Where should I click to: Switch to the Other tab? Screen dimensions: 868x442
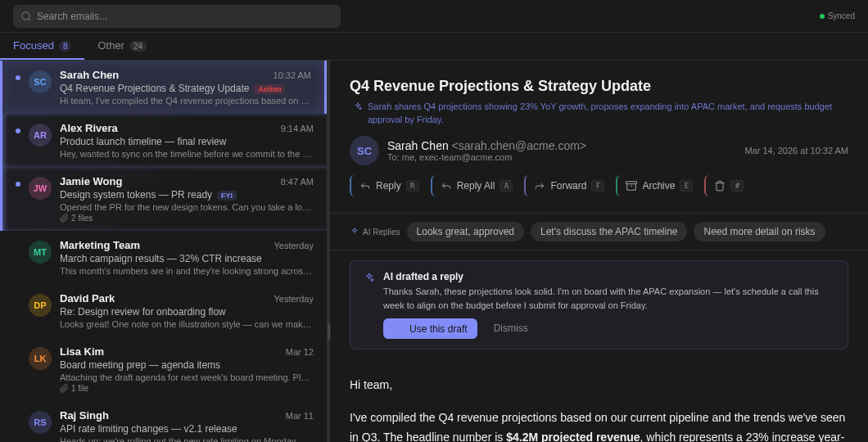[x=122, y=46]
